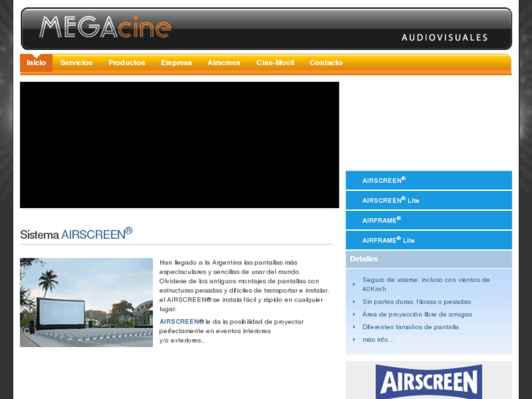Image resolution: width=532 pixels, height=399 pixels.
Task: Click the AIRSCREEN brand logo banner
Action: point(429,381)
